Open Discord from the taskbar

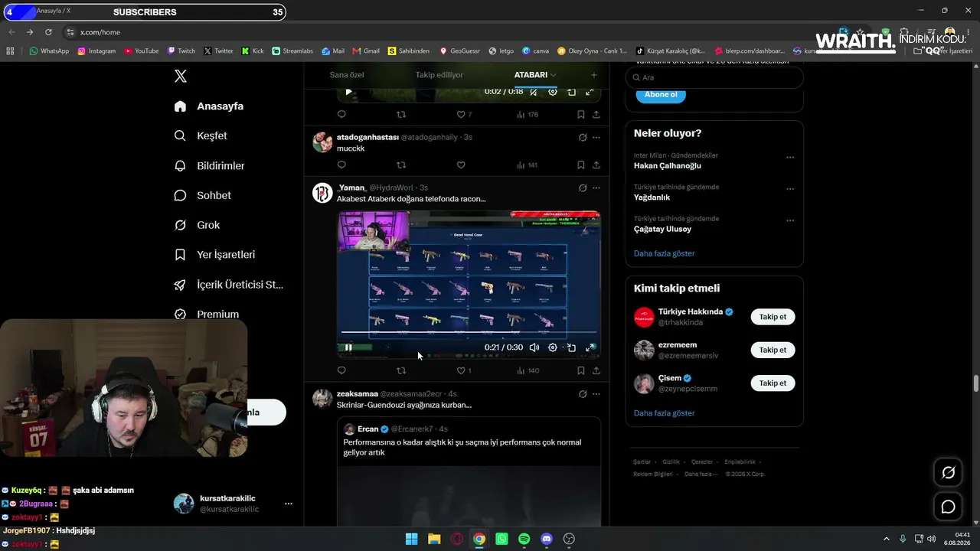point(547,539)
